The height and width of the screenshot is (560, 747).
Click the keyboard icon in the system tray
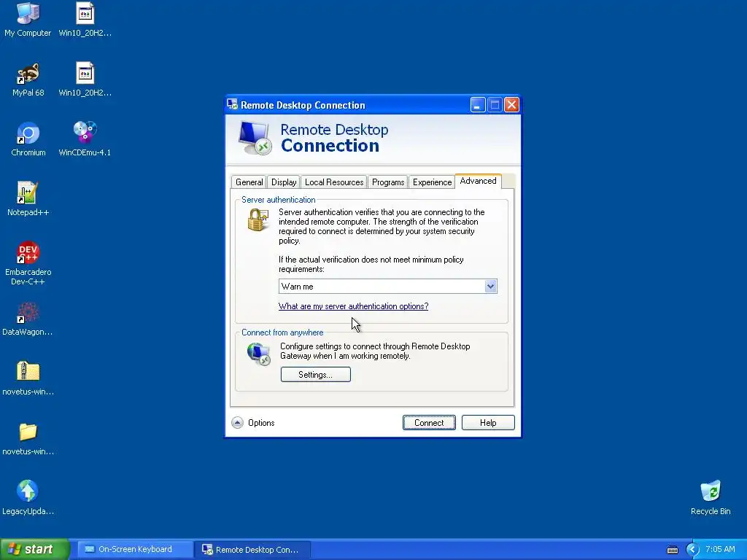click(x=672, y=550)
